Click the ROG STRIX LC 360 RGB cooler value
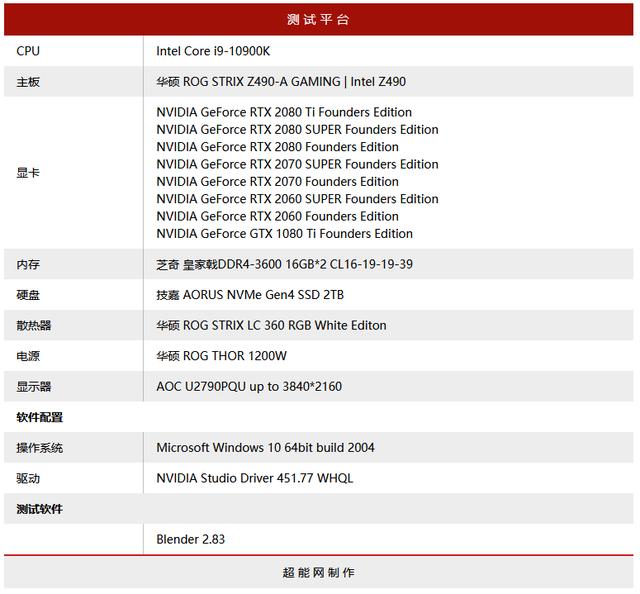The width and height of the screenshot is (640, 594). 271,325
